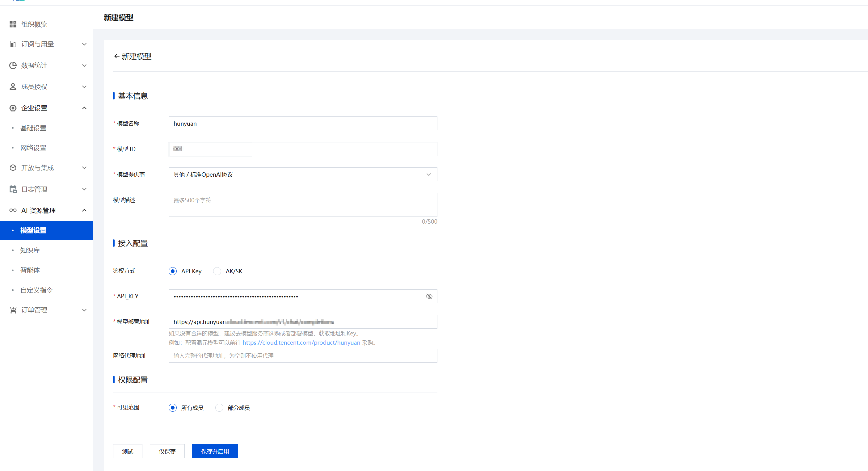Collapse the 企业设置 menu chevron
This screenshot has height=471, width=868.
click(x=84, y=108)
